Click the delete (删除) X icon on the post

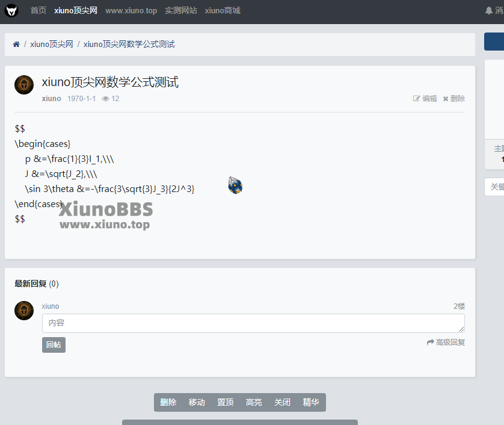tap(446, 99)
